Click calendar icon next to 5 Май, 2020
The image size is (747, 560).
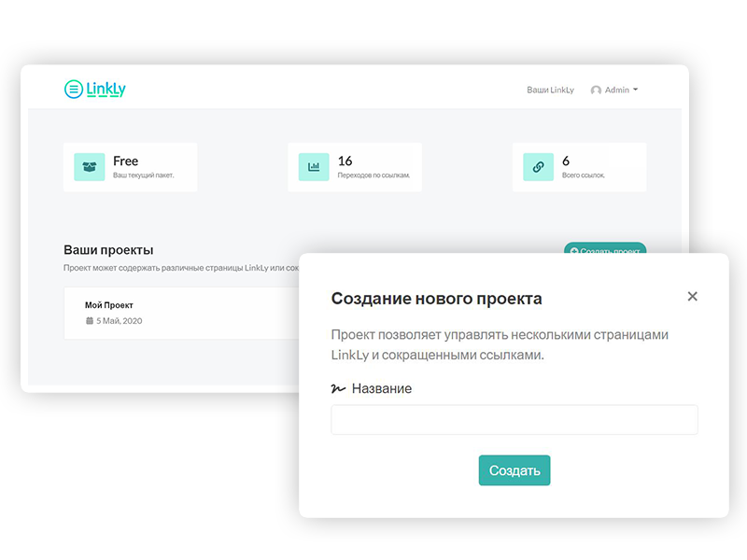pos(90,321)
